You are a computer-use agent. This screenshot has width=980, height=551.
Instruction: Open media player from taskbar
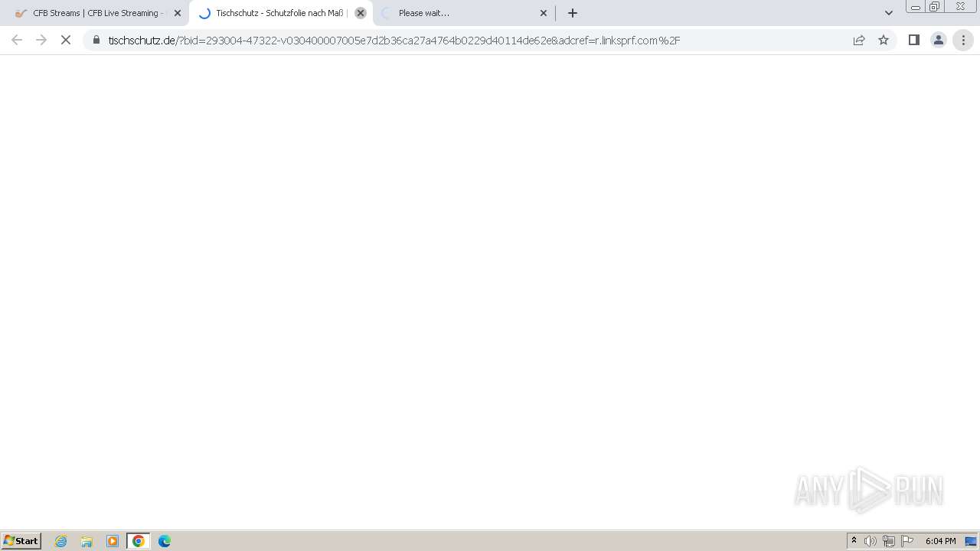click(113, 541)
